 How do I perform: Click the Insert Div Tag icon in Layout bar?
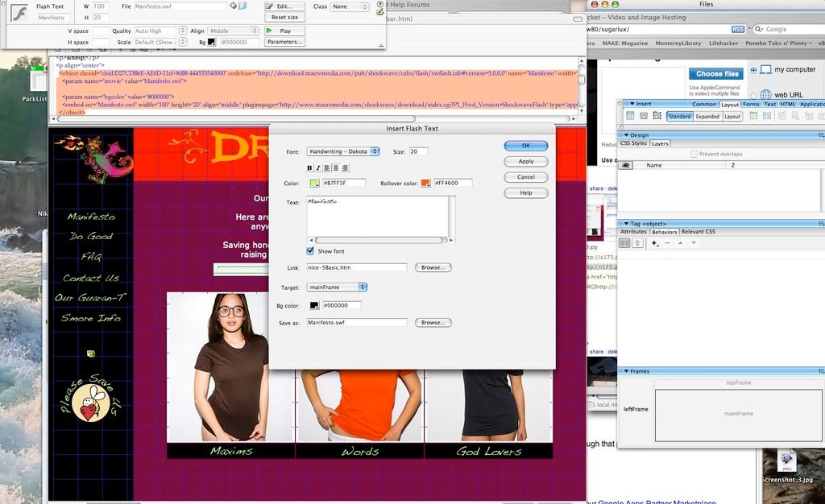click(x=644, y=116)
